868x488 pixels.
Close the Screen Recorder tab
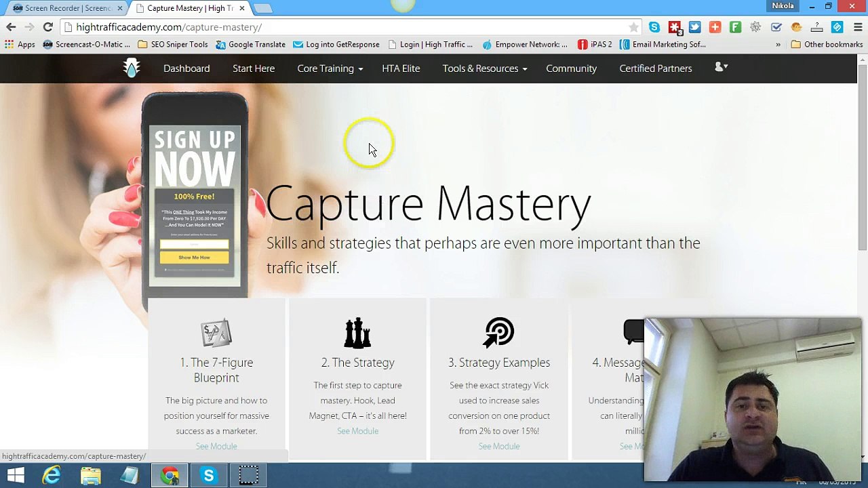(x=120, y=8)
